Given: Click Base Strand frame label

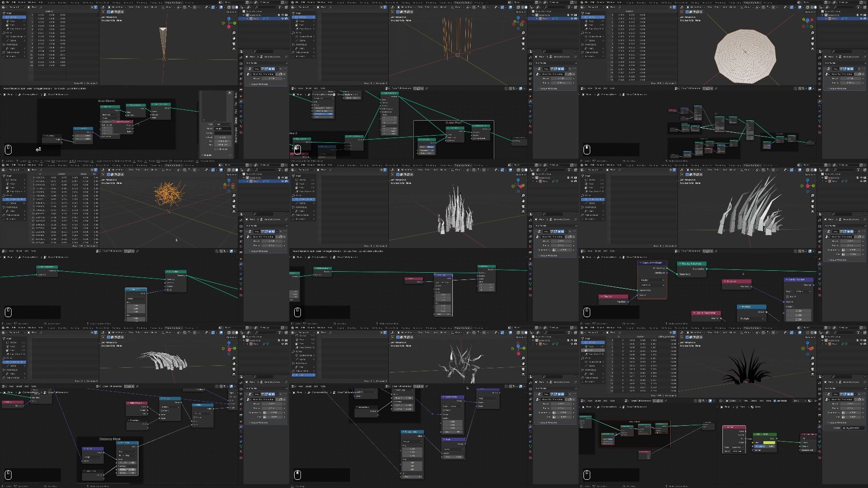Looking at the screenshot, I should pyautogui.click(x=106, y=101).
